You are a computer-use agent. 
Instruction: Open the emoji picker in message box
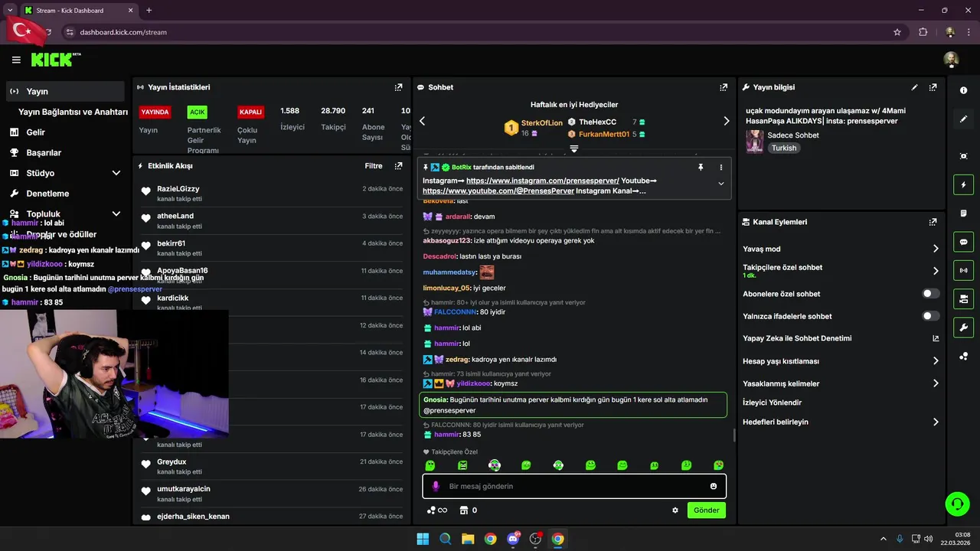[x=714, y=486]
